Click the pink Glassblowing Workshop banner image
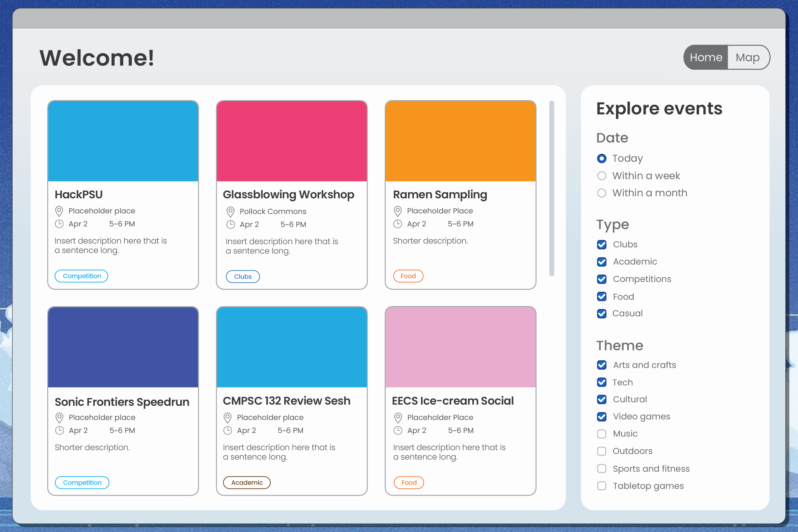 (x=292, y=141)
